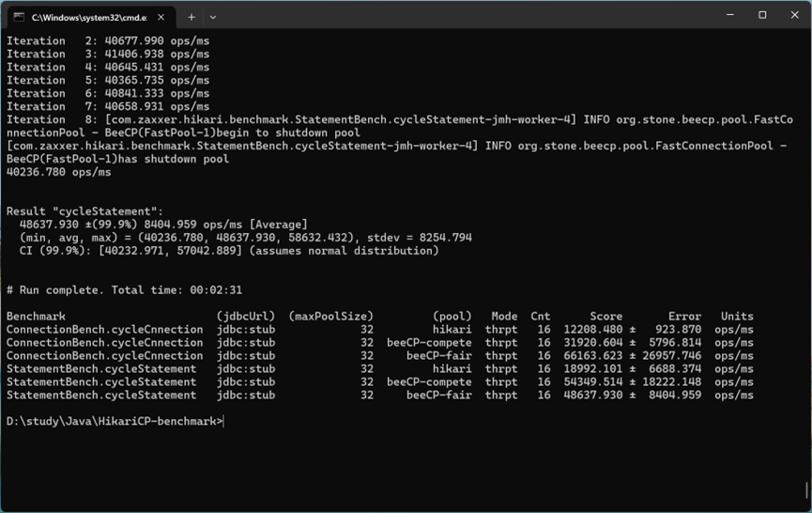The image size is (812, 513).
Task: Click the Iteration 2 output line
Action: coord(108,41)
